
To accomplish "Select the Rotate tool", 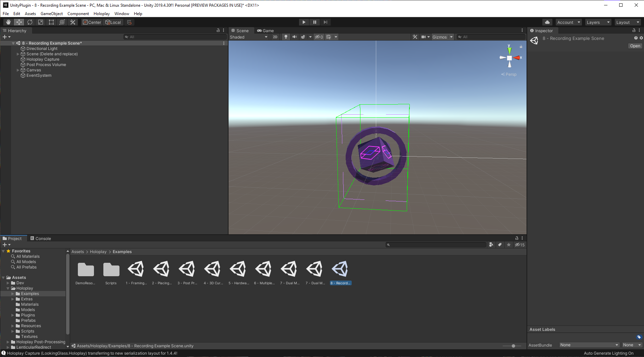I will tap(30, 22).
